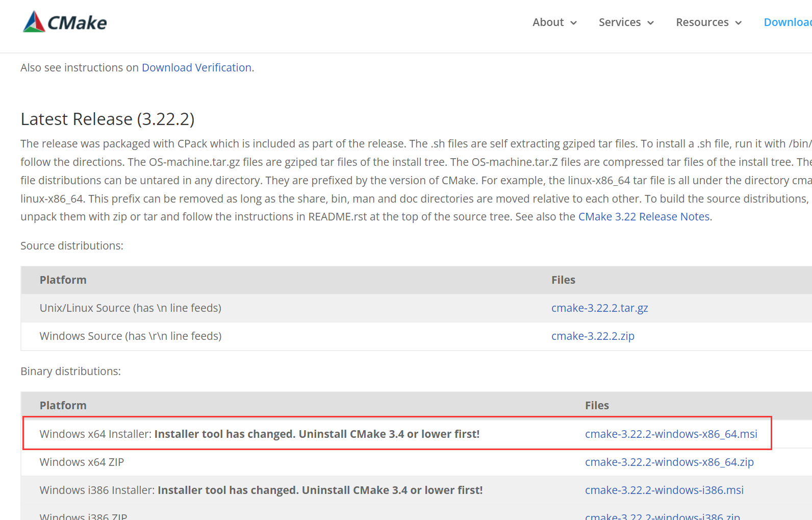Download cmake-3.22.2-windows-i386.msi installer

point(664,490)
